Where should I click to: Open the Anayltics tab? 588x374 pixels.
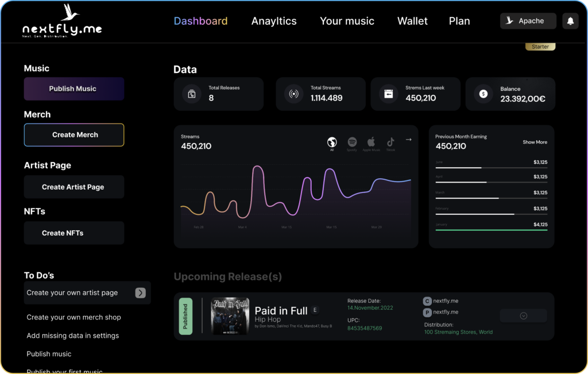coord(274,21)
